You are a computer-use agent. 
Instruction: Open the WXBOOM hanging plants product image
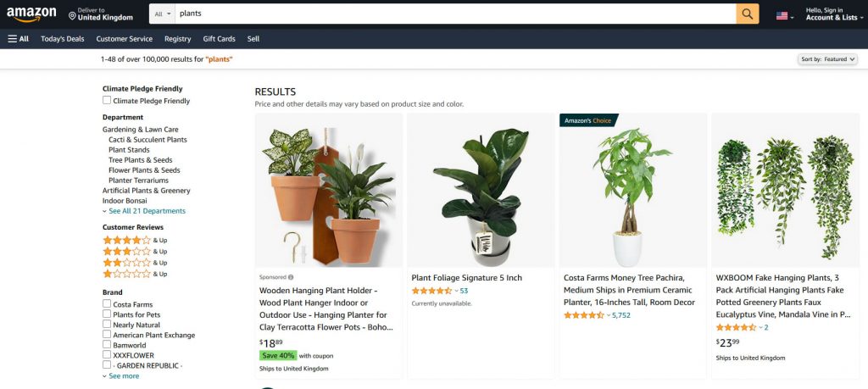pos(786,191)
